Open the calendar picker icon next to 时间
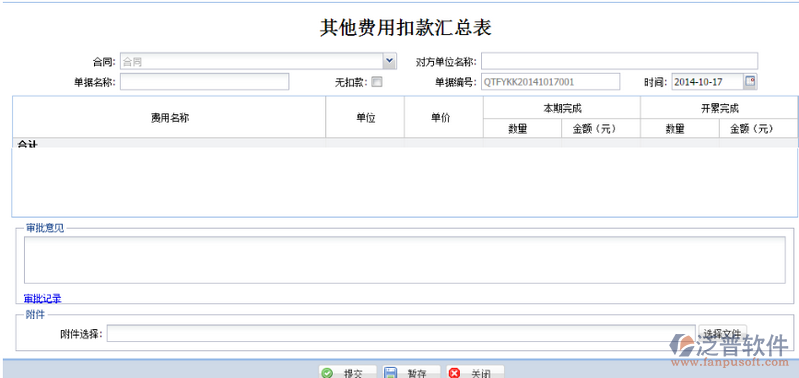Screen dimensions: 799x378 pos(750,82)
